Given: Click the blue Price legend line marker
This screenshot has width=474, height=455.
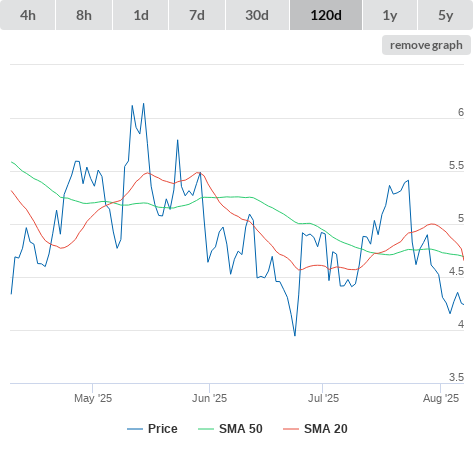Looking at the screenshot, I should tap(135, 429).
